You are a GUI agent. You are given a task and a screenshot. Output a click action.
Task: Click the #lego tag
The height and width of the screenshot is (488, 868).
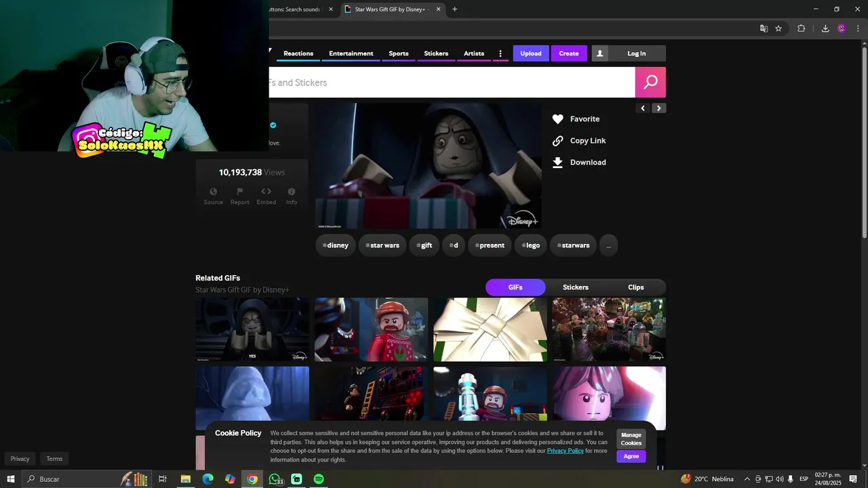click(531, 245)
